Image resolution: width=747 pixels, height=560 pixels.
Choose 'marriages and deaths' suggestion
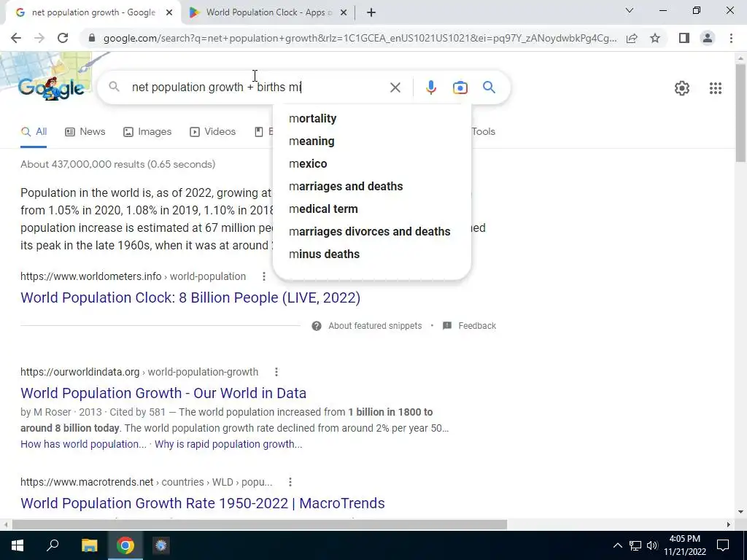(345, 186)
